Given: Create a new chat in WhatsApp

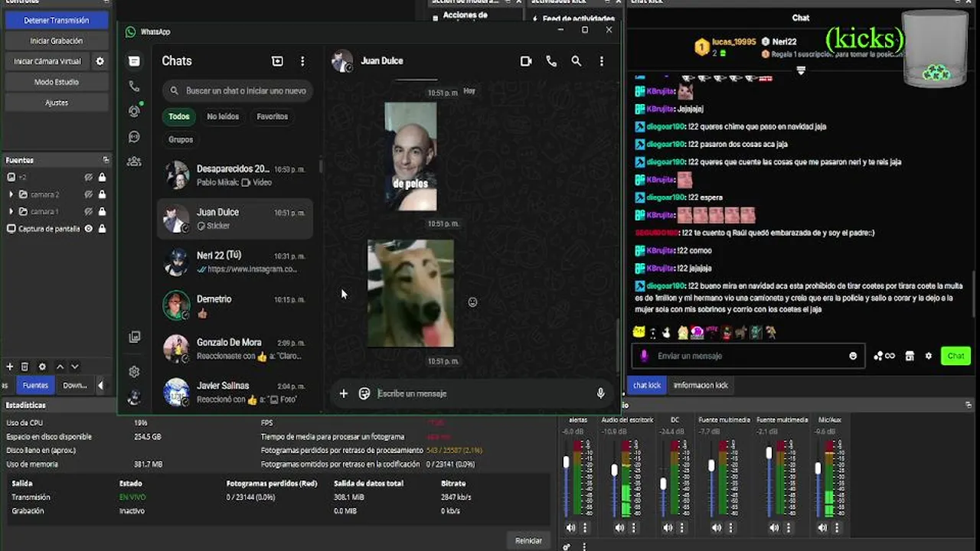Looking at the screenshot, I should 277,61.
